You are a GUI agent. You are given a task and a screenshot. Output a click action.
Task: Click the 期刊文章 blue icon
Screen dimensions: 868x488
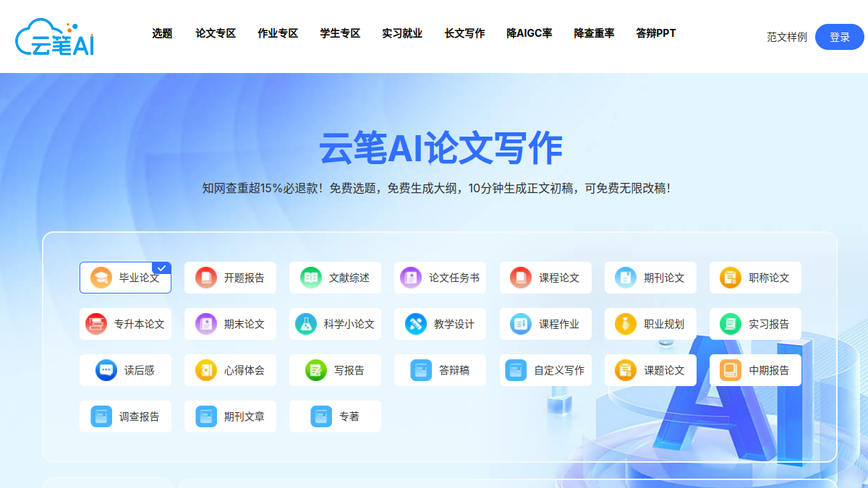point(206,416)
